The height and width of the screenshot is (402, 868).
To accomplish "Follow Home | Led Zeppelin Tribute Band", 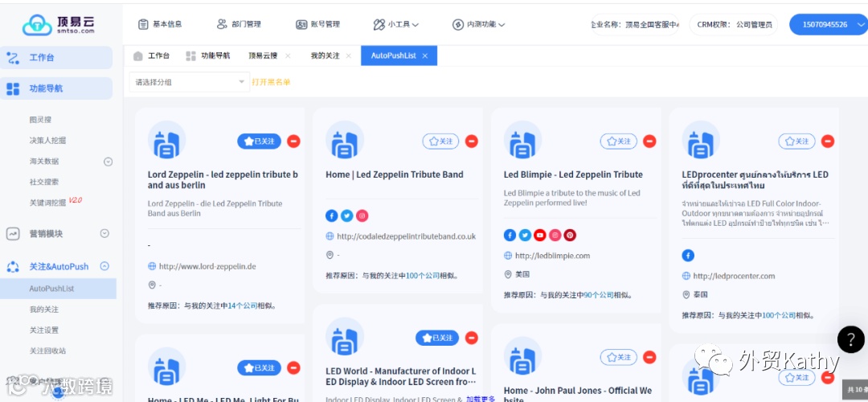I will [440, 142].
